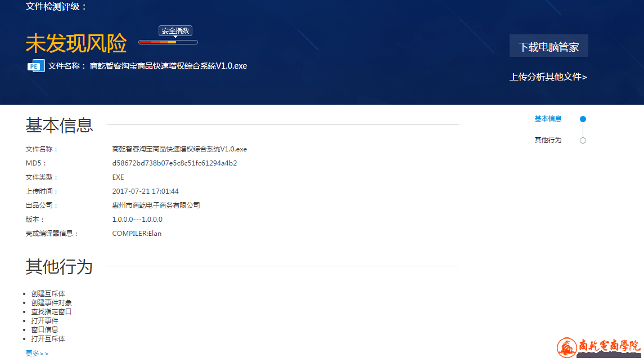Click the 查找指定窗口 behavior item
This screenshot has height=362, width=644.
51,312
